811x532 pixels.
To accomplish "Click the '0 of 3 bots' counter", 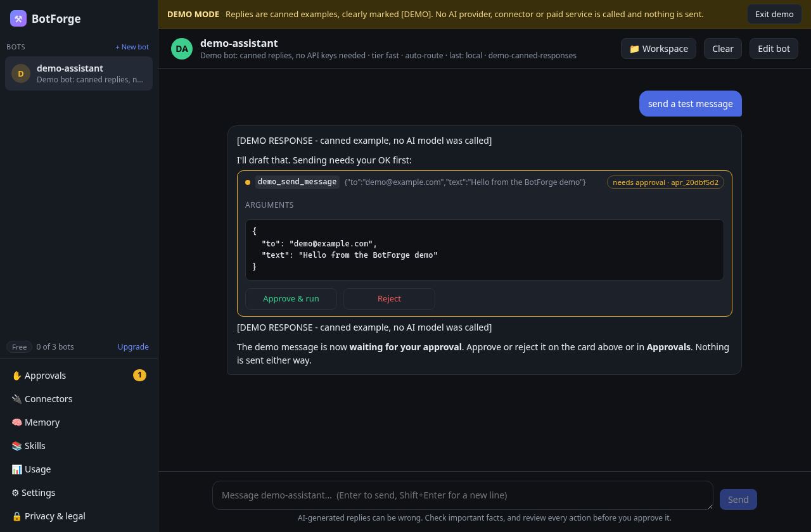I will (x=55, y=347).
